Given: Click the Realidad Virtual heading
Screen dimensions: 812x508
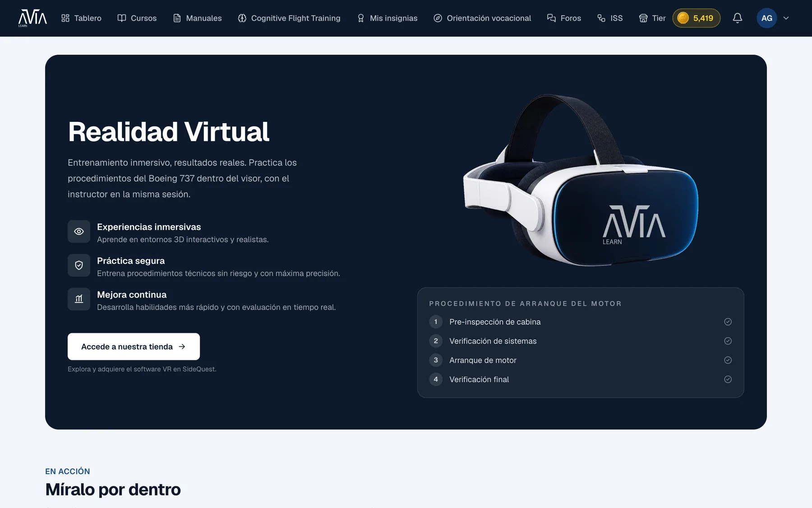Looking at the screenshot, I should click(169, 132).
